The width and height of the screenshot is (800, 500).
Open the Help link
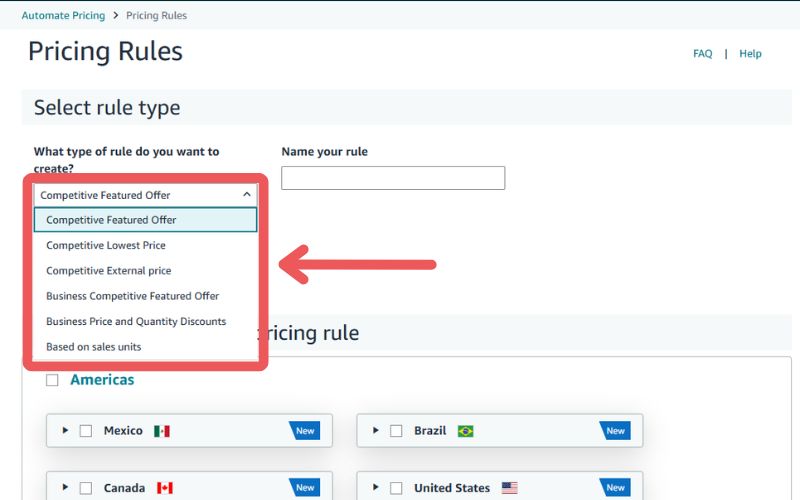(x=750, y=54)
